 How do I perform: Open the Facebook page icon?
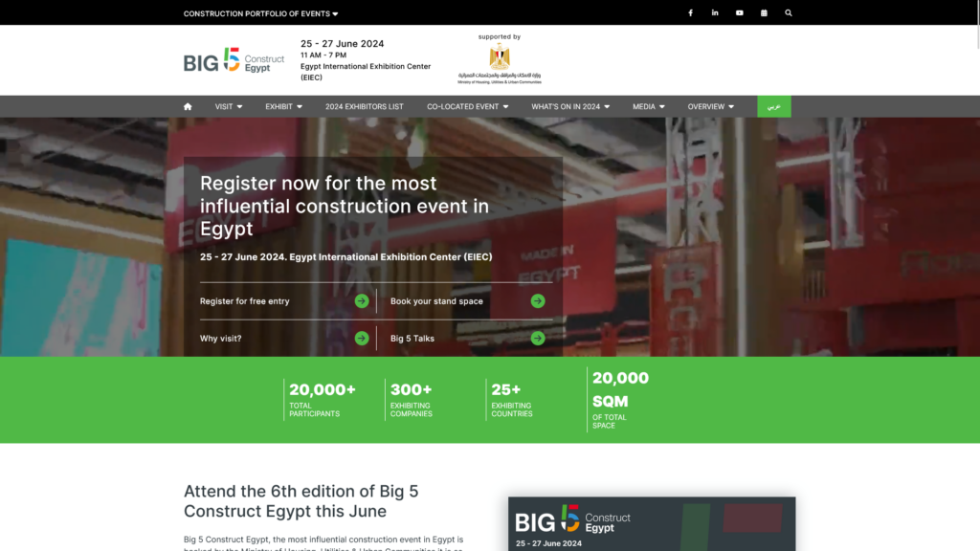point(690,12)
